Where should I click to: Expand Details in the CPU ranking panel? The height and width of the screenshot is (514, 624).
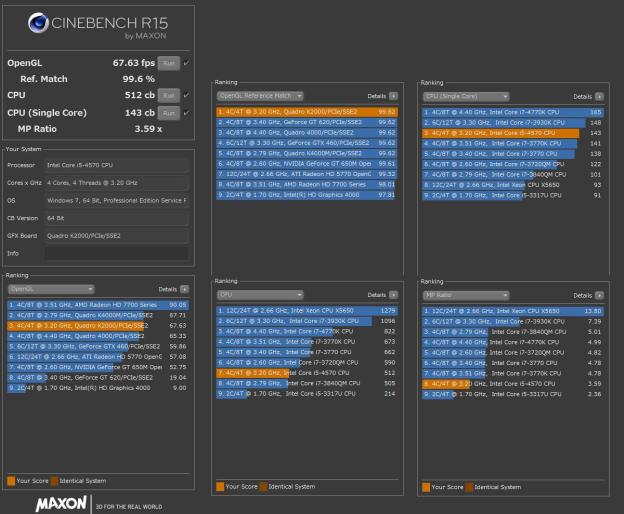coord(393,295)
